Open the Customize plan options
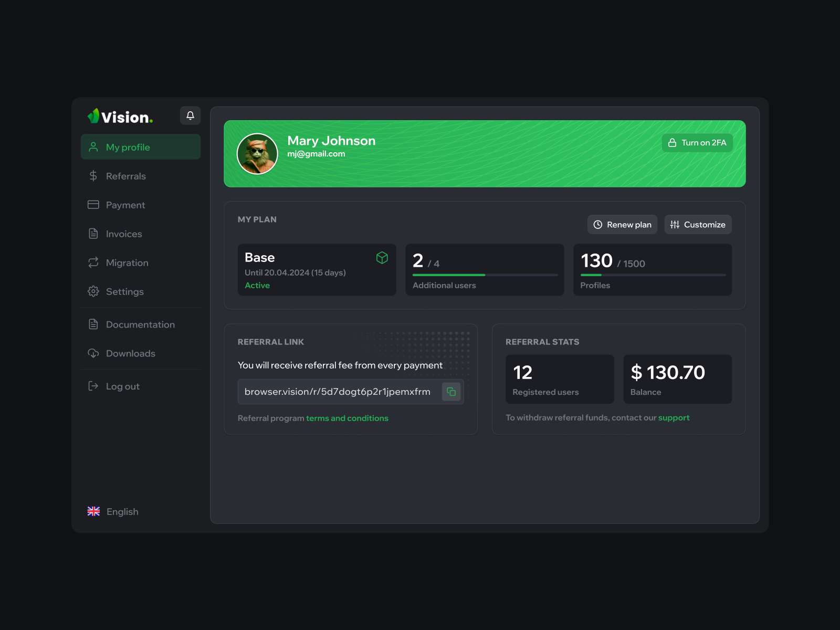The width and height of the screenshot is (840, 630). pyautogui.click(x=698, y=224)
